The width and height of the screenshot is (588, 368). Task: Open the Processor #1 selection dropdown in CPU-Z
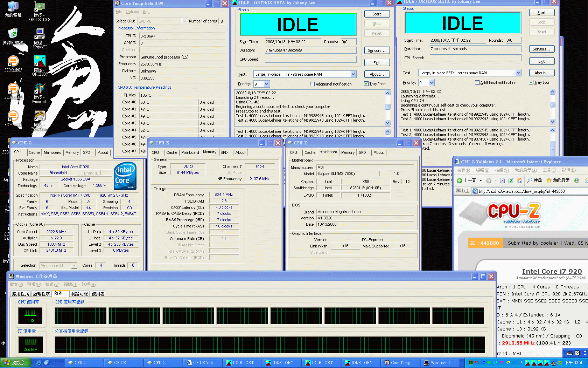point(74,266)
